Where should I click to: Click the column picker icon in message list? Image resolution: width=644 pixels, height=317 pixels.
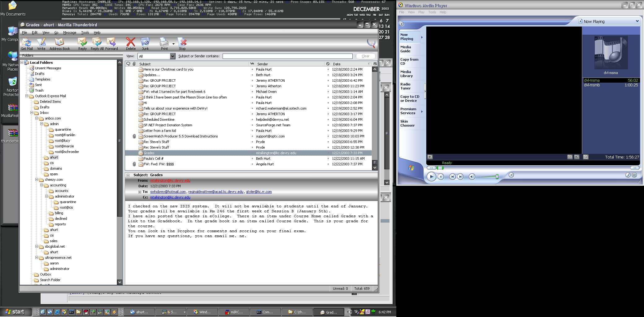tap(375, 64)
